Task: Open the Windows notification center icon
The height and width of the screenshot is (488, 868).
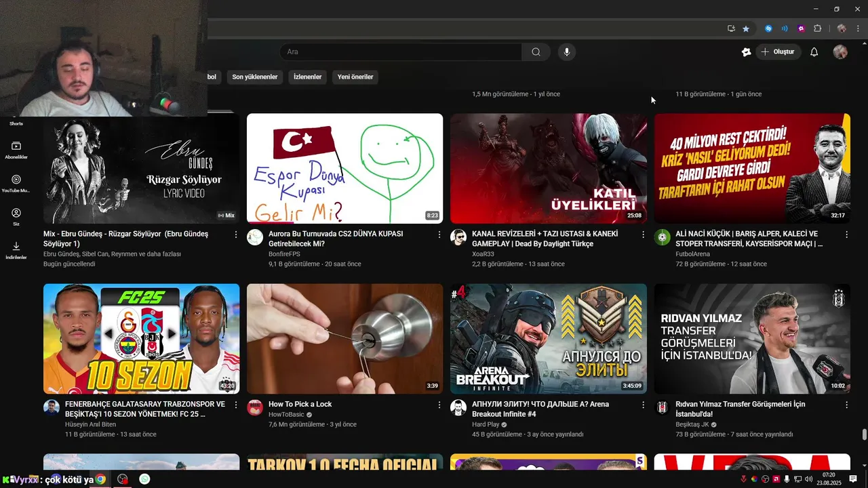Action: pos(854,479)
